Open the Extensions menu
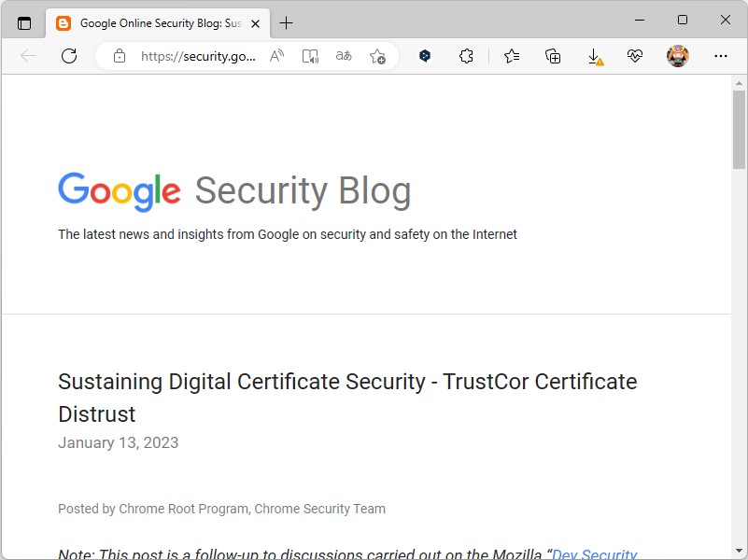748x560 pixels. [x=466, y=56]
